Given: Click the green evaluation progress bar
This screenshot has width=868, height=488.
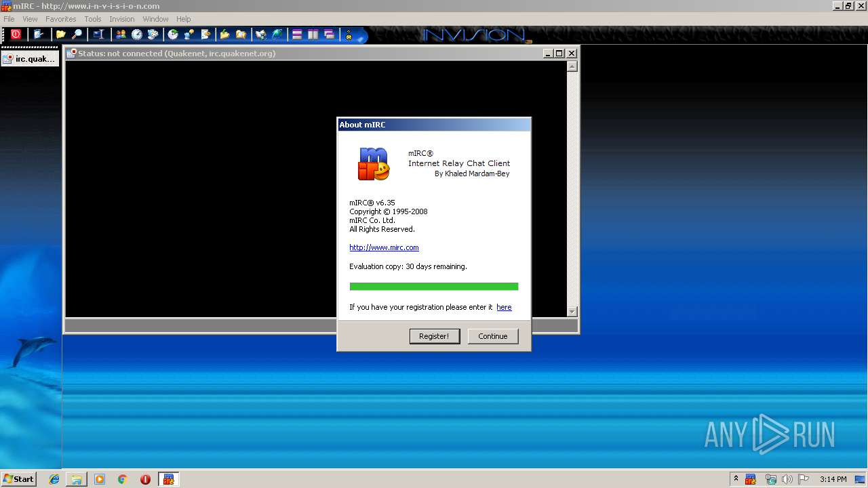Looking at the screenshot, I should pos(434,287).
